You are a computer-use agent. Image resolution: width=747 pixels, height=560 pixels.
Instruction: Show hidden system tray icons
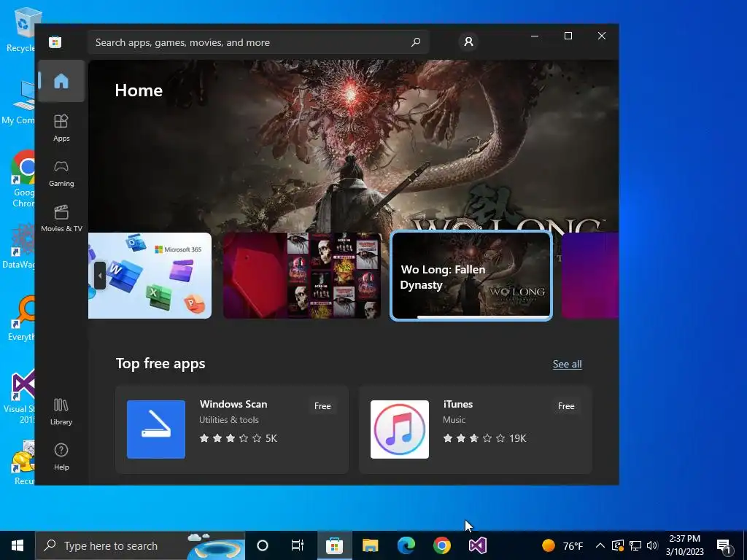pyautogui.click(x=600, y=545)
